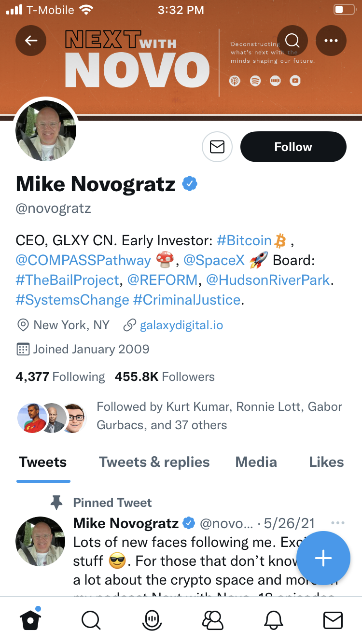Go to Home in bottom navigation
This screenshot has width=362, height=644.
(x=30, y=620)
